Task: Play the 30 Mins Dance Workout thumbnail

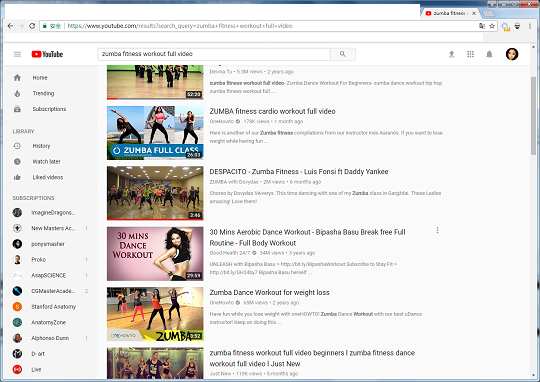Action: pyautogui.click(x=155, y=254)
